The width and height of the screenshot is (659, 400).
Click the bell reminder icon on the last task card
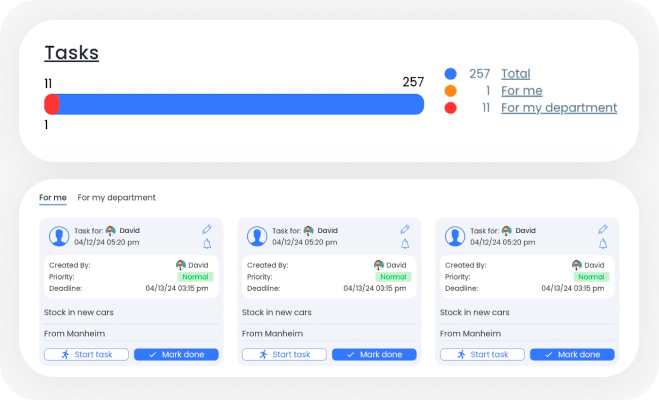(603, 244)
